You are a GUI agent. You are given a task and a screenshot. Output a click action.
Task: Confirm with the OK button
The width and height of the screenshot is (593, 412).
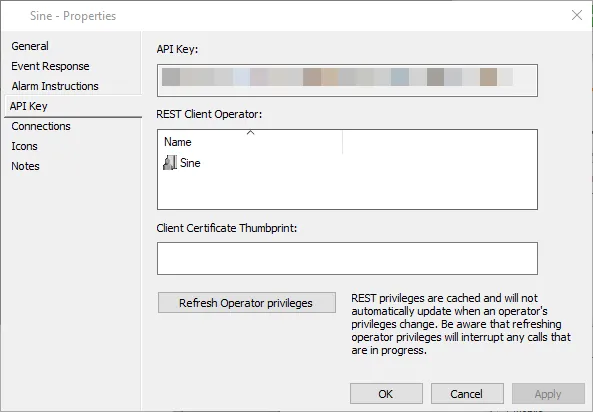386,394
